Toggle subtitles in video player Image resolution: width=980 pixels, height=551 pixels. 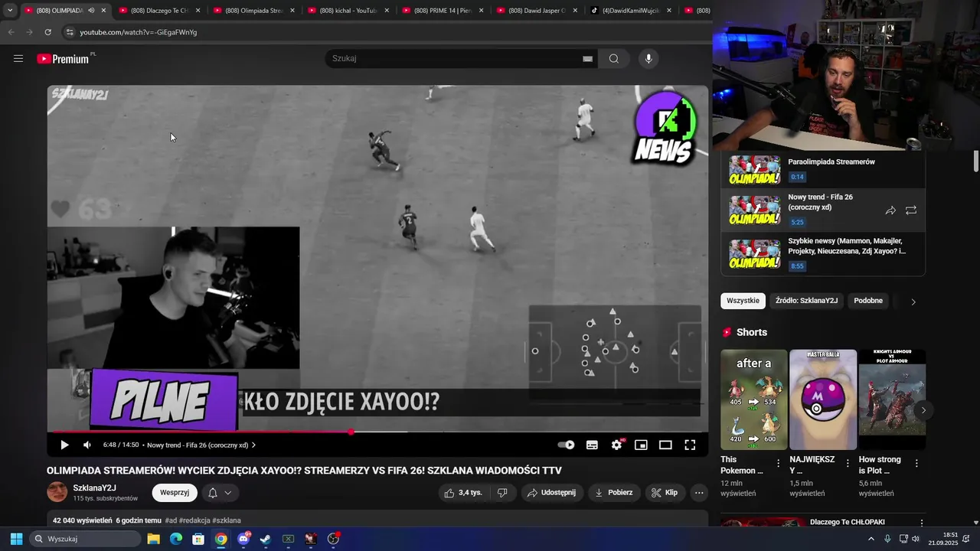point(592,445)
